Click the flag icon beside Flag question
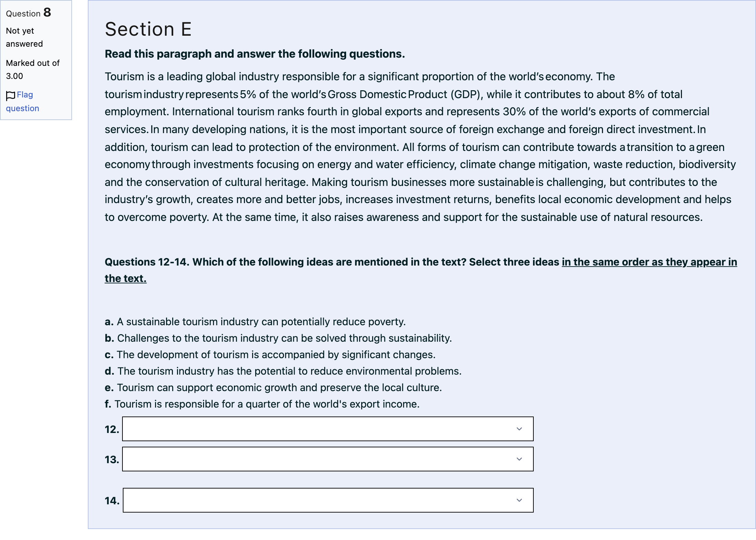 (11, 96)
